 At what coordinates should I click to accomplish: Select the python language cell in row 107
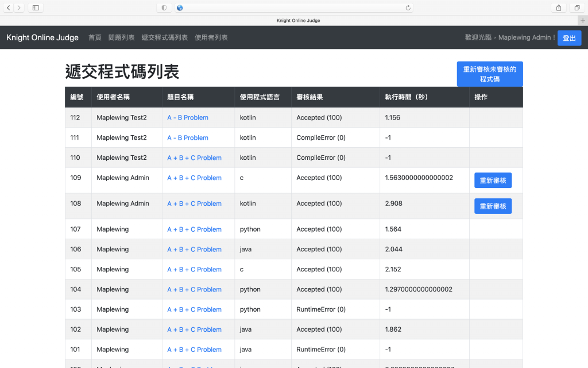[263, 229]
